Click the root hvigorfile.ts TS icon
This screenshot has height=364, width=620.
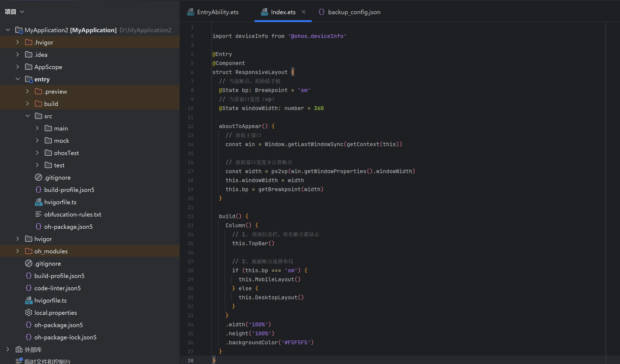tap(29, 300)
